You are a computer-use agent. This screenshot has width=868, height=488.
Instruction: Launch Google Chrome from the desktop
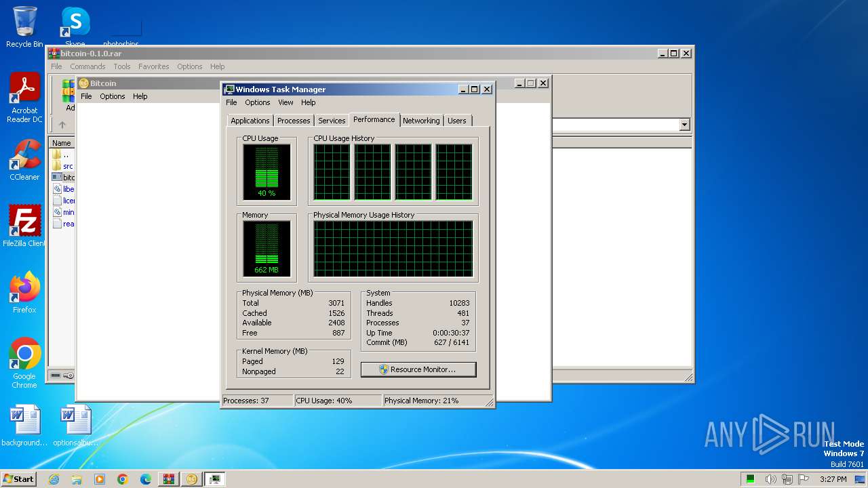(x=24, y=363)
